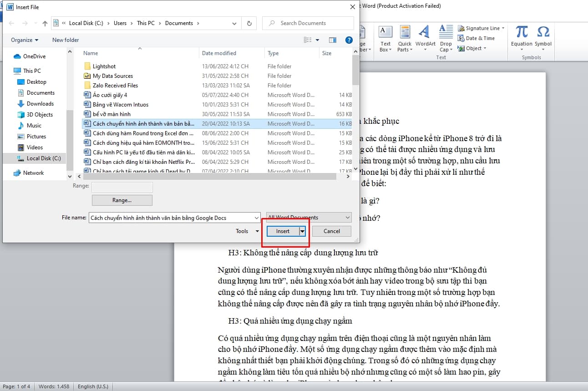Click the Search Documents box

click(x=308, y=23)
